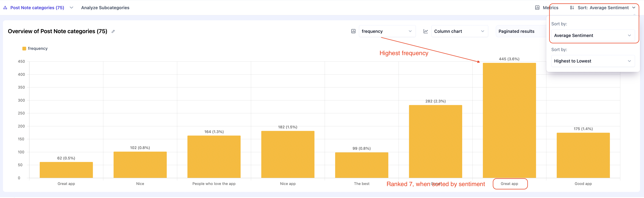This screenshot has width=644, height=198.
Task: Click the Metrics chart icon in header
Action: 537,8
